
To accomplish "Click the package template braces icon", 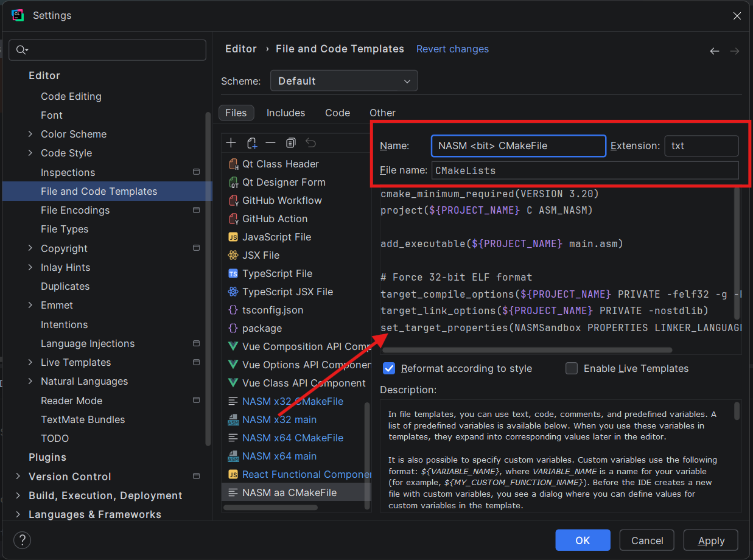I will 233,328.
